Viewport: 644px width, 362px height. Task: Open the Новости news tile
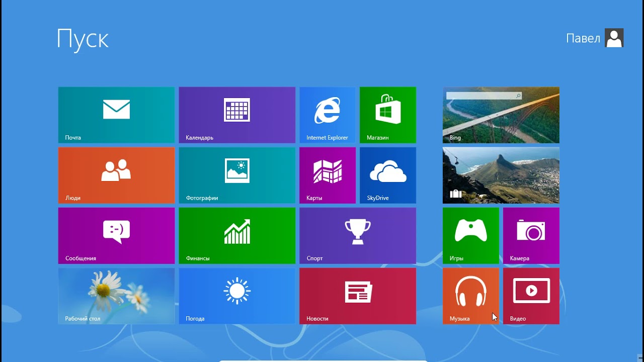tap(358, 296)
